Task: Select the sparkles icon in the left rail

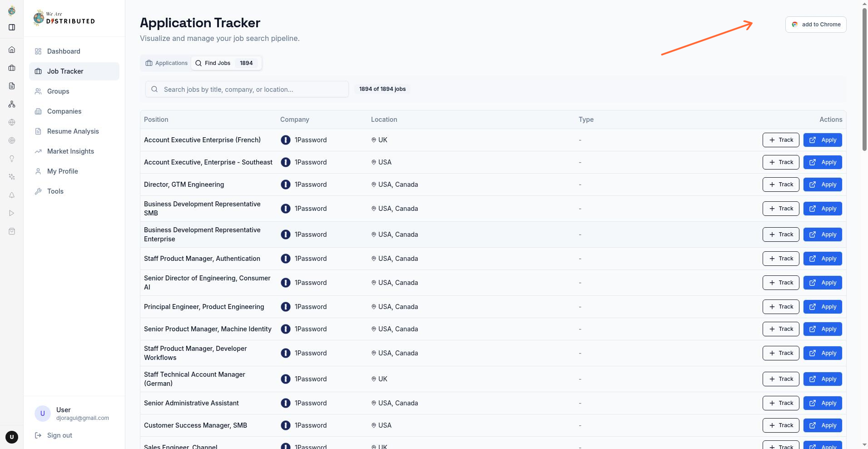Action: [12, 177]
